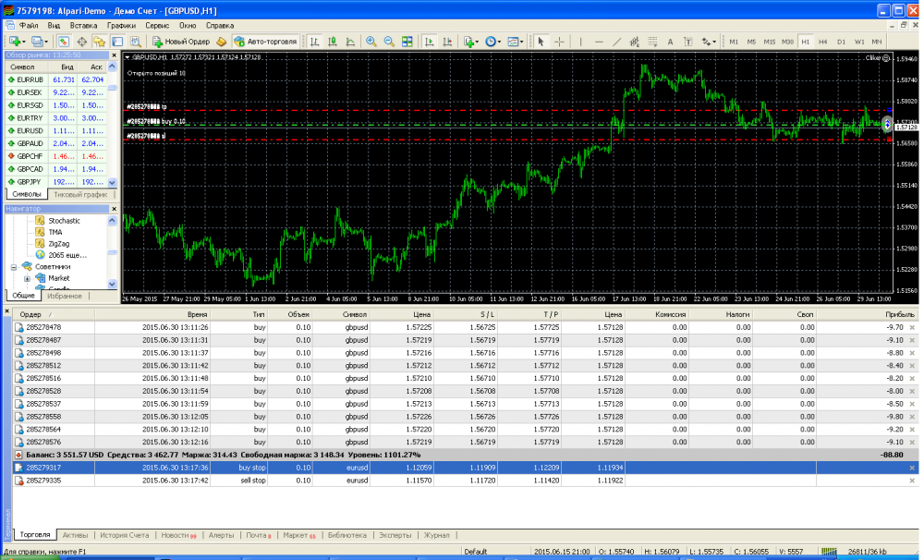Select the trendline drawing tool
924x560 pixels.
(x=617, y=42)
